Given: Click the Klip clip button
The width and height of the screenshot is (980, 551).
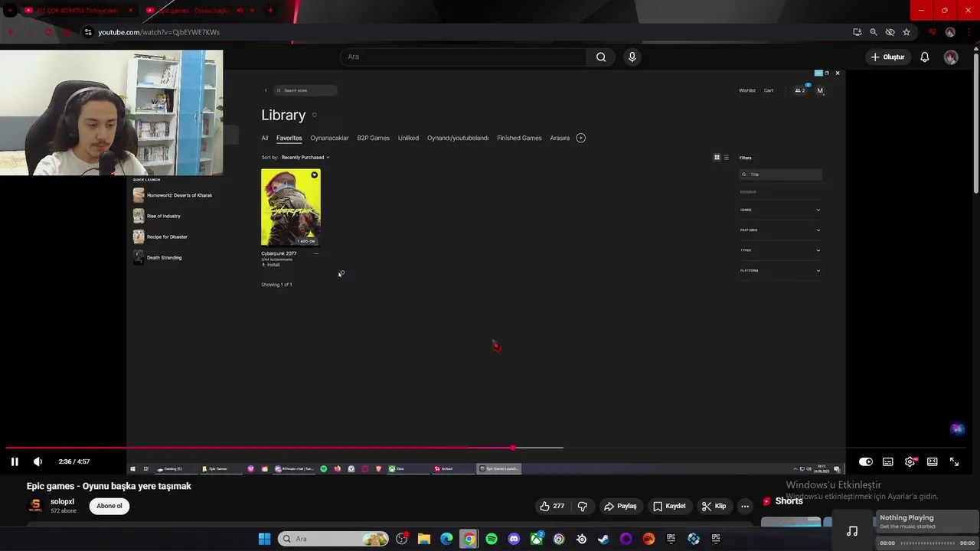Looking at the screenshot, I should (714, 506).
